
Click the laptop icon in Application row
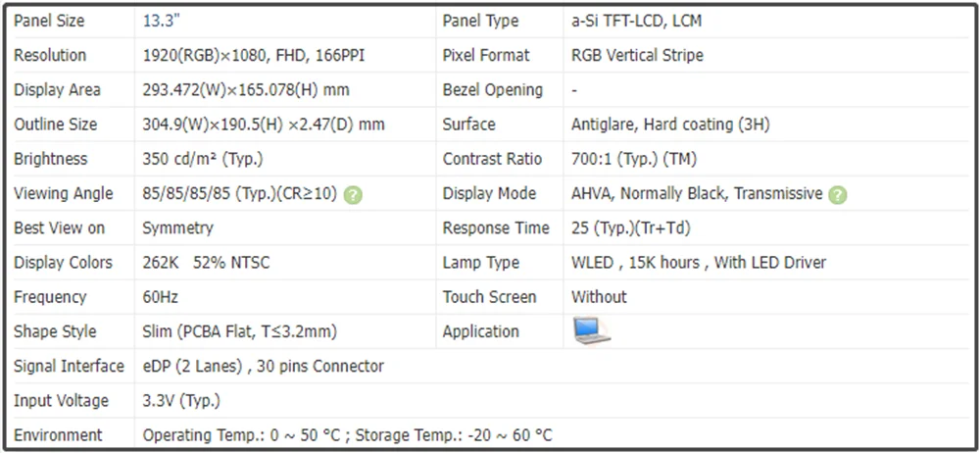click(x=591, y=331)
